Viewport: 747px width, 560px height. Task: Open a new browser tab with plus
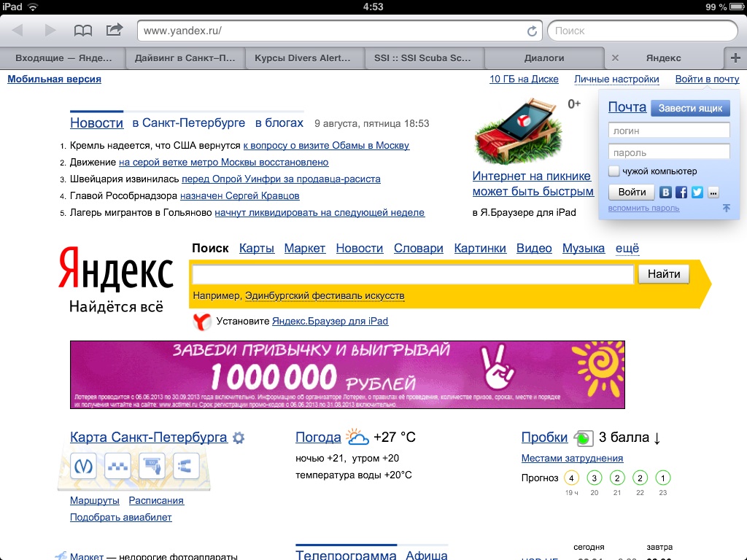click(735, 58)
